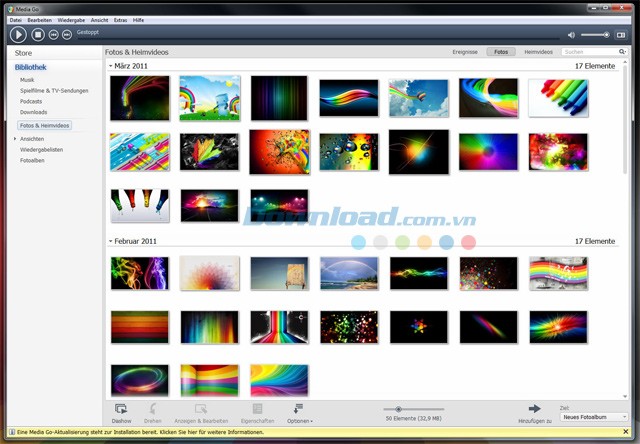Open the Wiedergabe menu
Image resolution: width=640 pixels, height=444 pixels.
point(78,18)
